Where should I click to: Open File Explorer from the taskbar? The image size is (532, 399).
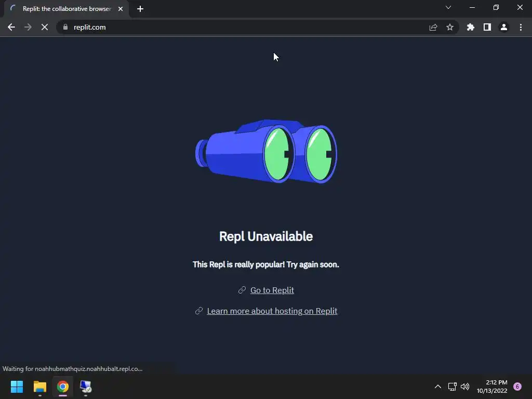click(39, 387)
